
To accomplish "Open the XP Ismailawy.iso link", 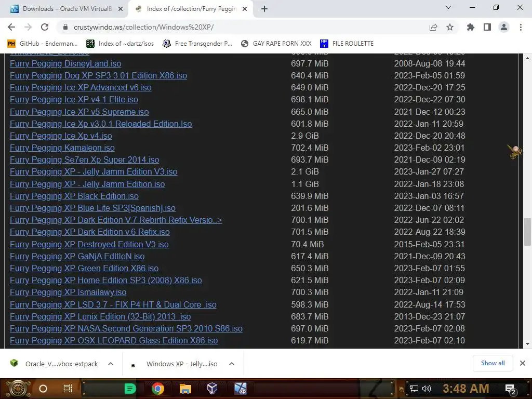I will 68,292.
